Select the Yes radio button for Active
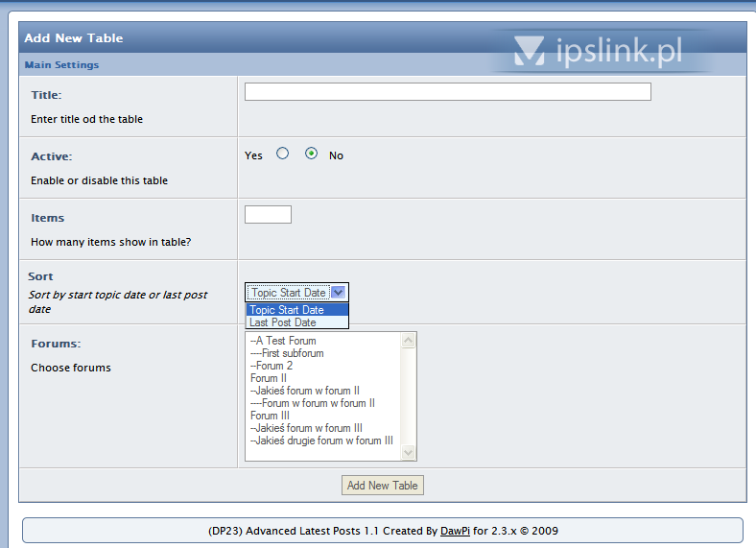The height and width of the screenshot is (548, 756). [282, 154]
